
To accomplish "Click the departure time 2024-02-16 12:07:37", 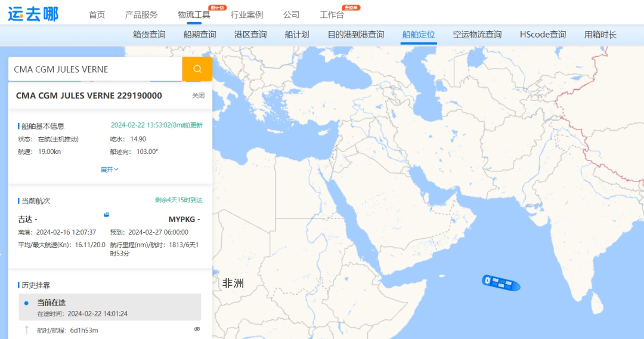I will coord(66,232).
